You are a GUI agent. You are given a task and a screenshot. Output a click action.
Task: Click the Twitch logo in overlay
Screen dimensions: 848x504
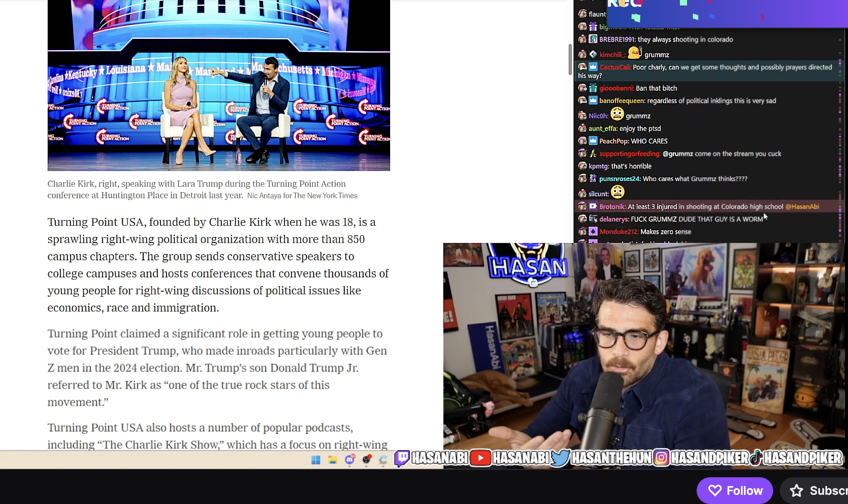pos(401,458)
